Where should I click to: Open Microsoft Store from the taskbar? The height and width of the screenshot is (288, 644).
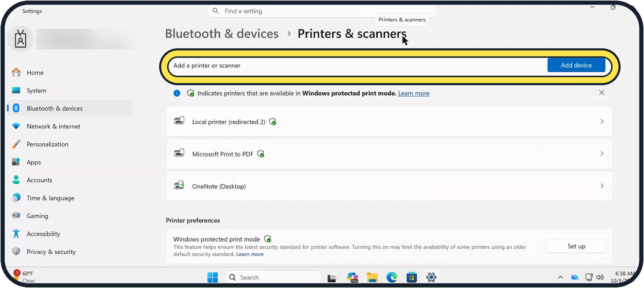pyautogui.click(x=412, y=277)
